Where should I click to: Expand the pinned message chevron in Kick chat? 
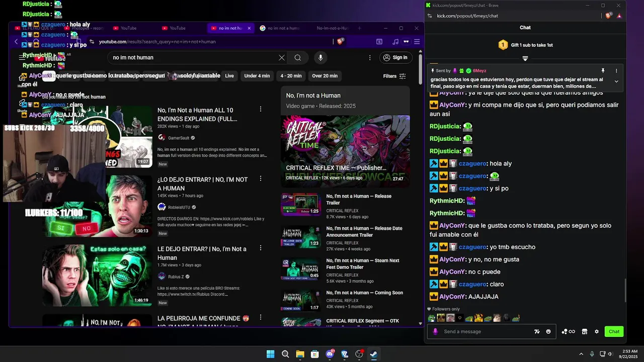tap(616, 81)
